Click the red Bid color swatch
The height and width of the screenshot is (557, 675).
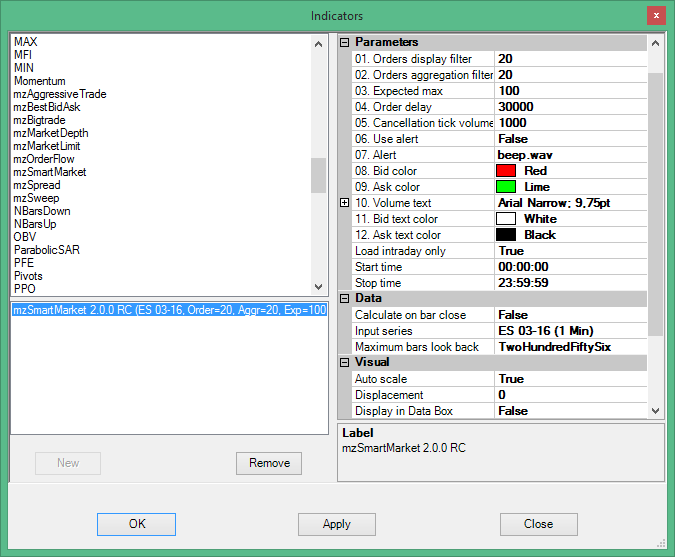506,170
